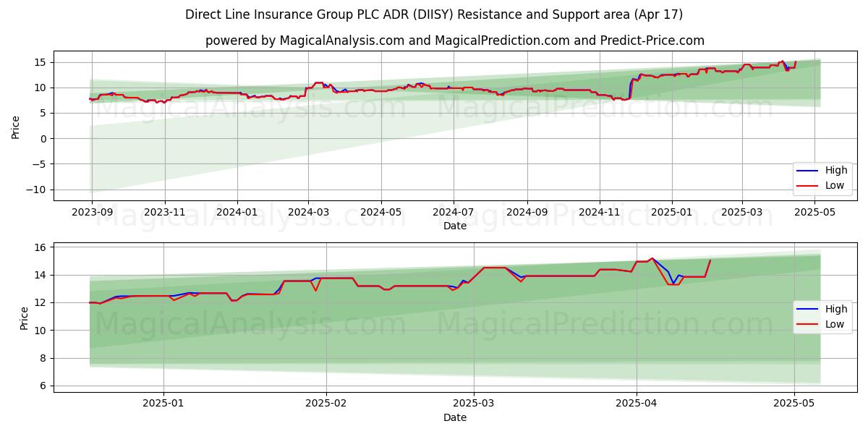Click the '−10' price tick on the top chart
Screen dimensions: 868x434
pos(36,190)
